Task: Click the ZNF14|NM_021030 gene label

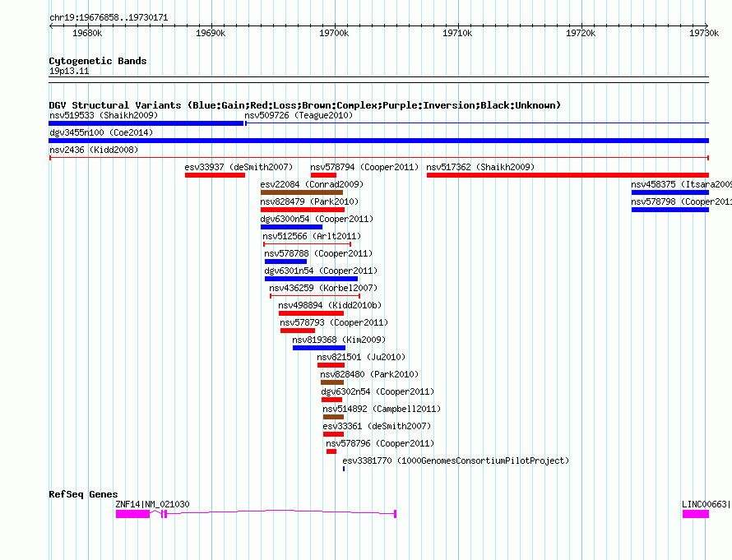Action: point(153,504)
